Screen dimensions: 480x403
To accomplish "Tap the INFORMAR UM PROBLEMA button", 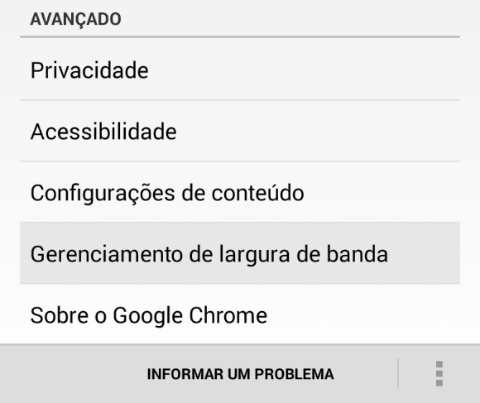I will tap(240, 374).
